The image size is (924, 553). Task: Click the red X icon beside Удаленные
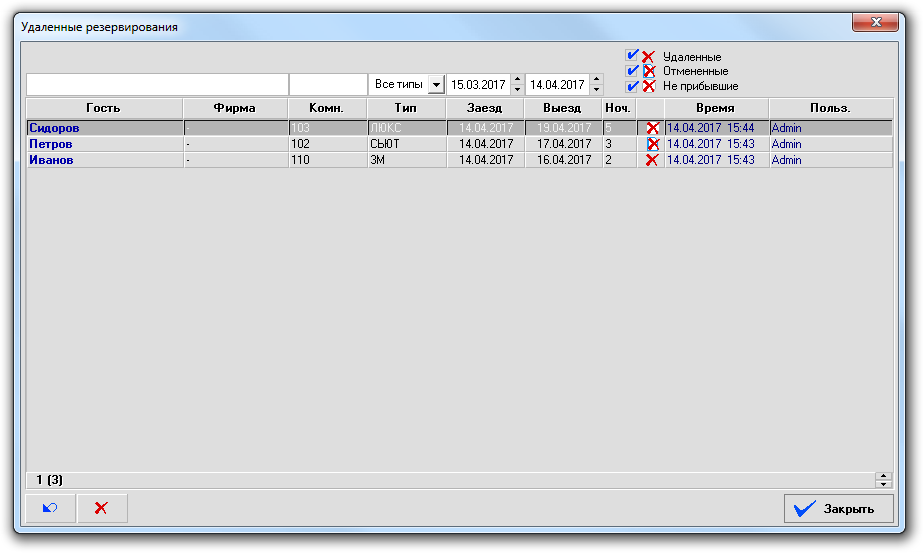click(648, 57)
